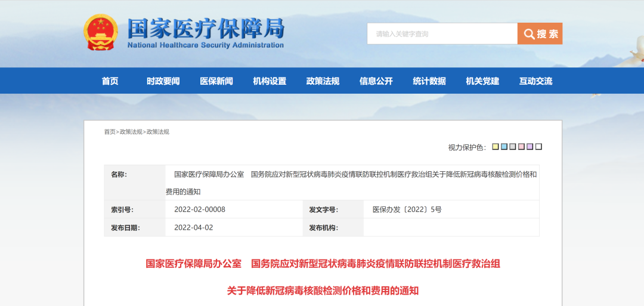Image resolution: width=644 pixels, height=306 pixels.
Task: Select pink eye-protection color swatch
Action: [x=521, y=147]
